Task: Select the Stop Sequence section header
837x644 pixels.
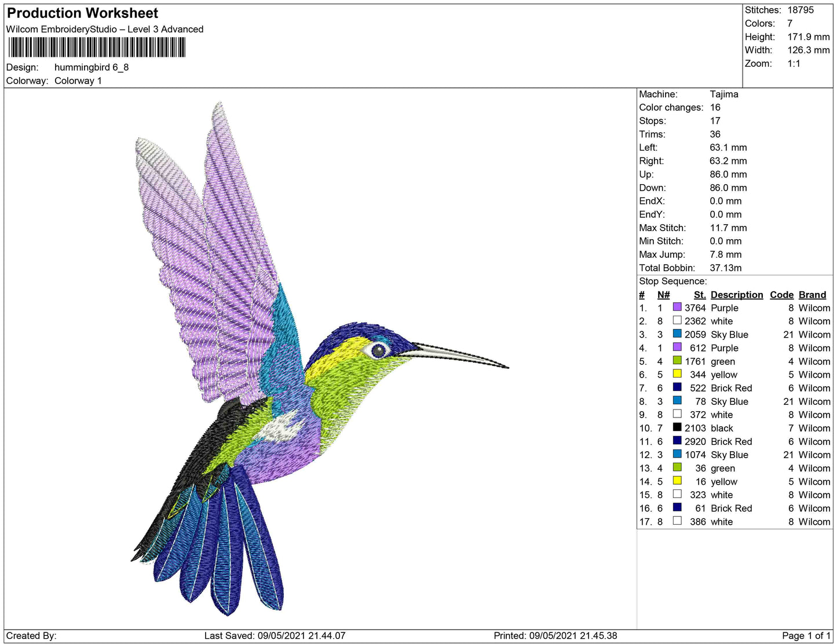Action: [x=672, y=281]
